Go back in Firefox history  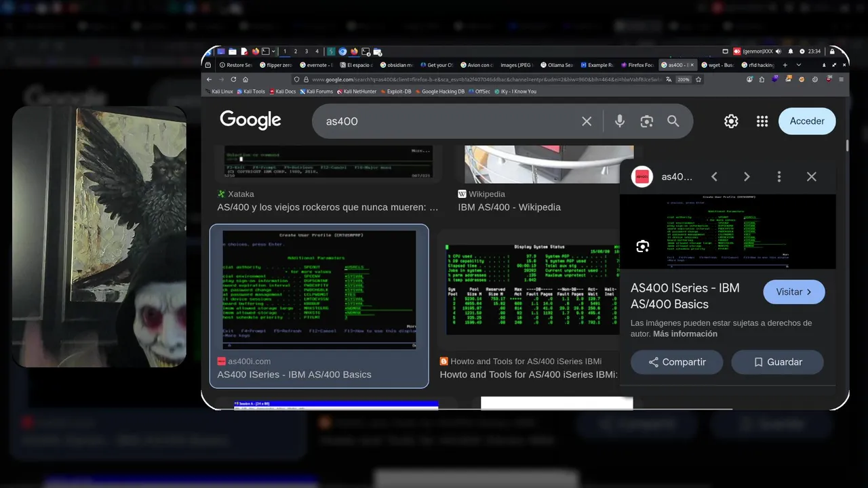click(x=209, y=79)
